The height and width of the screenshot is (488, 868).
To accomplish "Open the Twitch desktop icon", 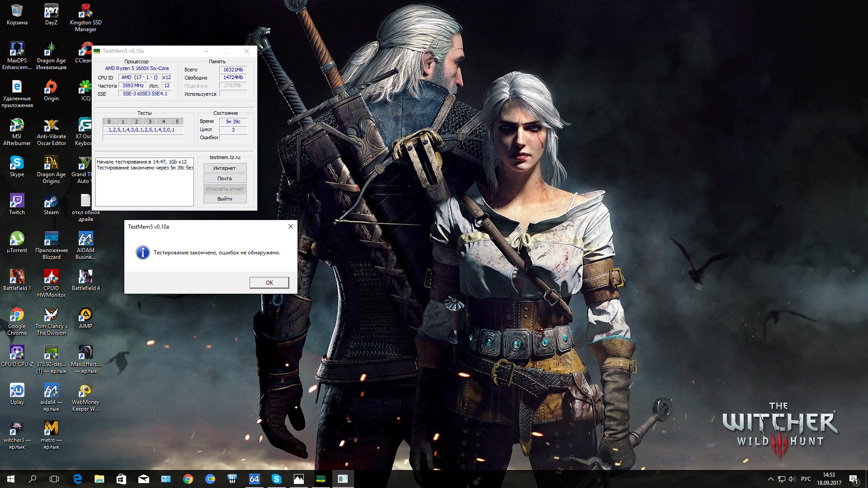I will (17, 204).
